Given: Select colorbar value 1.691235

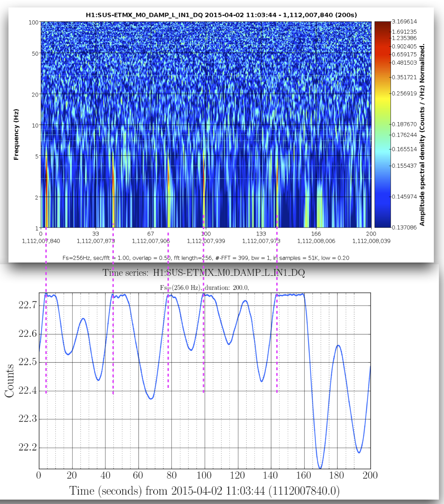Looking at the screenshot, I should coord(404,32).
